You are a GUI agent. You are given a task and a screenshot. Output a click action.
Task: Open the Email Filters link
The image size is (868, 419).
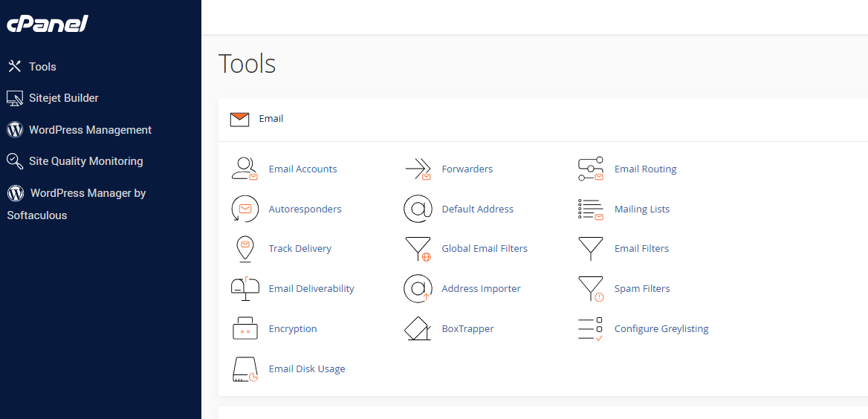click(641, 249)
